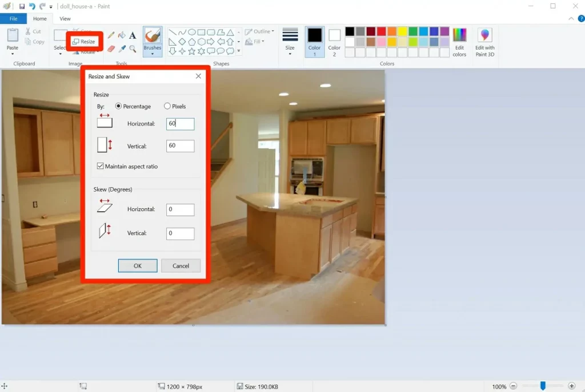585x392 pixels.
Task: Activate the Color picker eyedropper
Action: pyautogui.click(x=122, y=49)
